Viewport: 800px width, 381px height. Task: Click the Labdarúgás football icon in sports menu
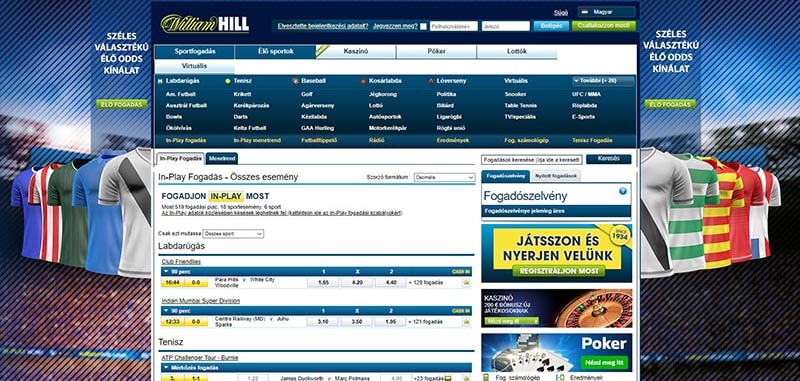(x=160, y=81)
